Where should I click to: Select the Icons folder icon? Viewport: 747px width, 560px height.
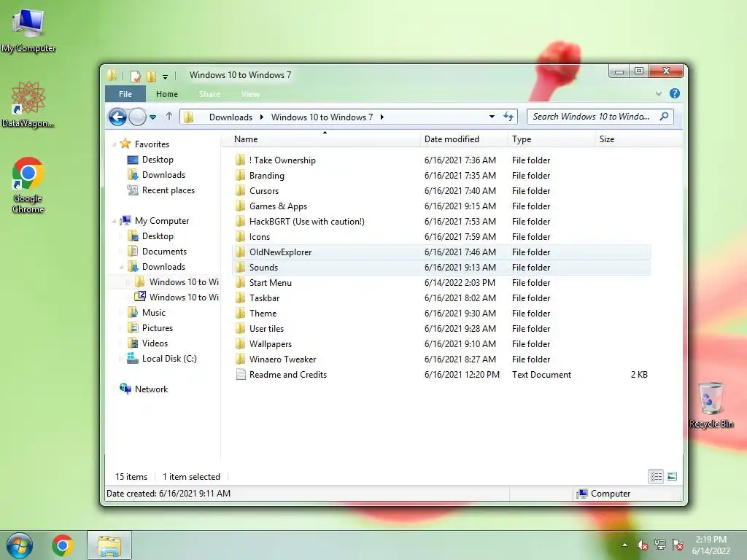coord(241,237)
